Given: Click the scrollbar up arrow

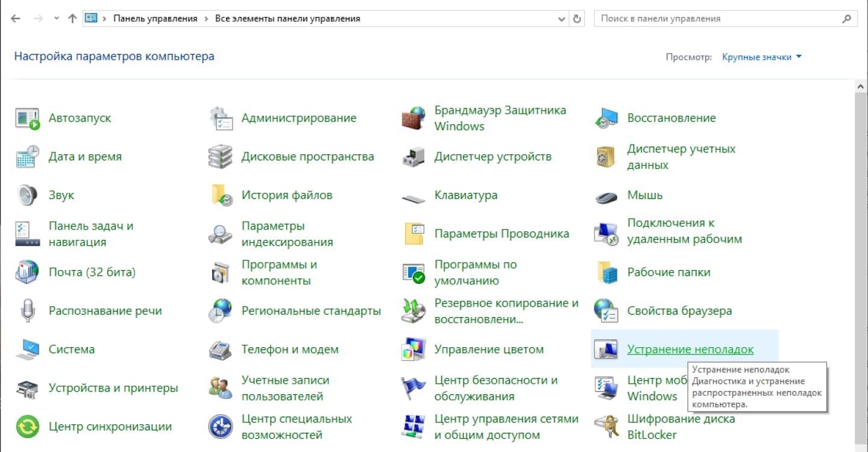Looking at the screenshot, I should pyautogui.click(x=860, y=87).
